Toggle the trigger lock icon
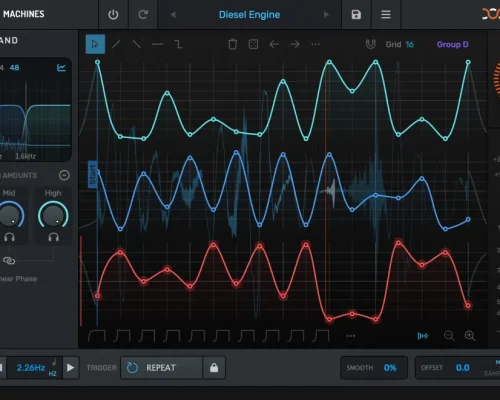Screen dimensions: 500x400 (214, 367)
